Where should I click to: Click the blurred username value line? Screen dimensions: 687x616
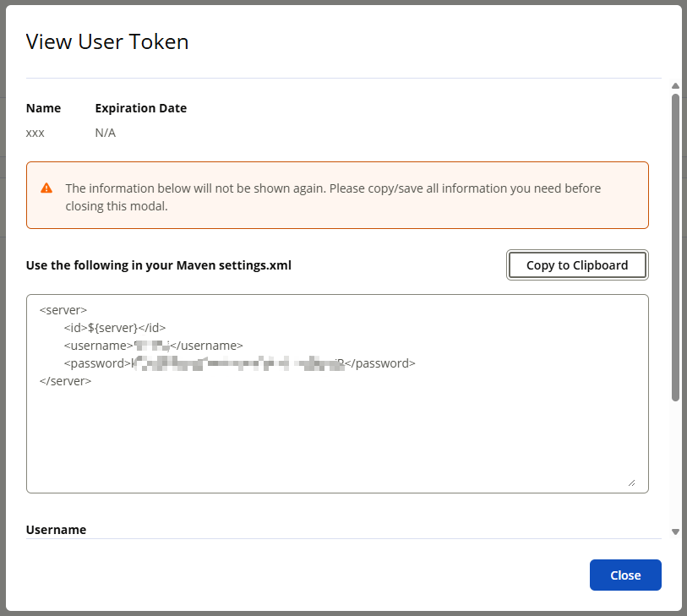tap(153, 346)
